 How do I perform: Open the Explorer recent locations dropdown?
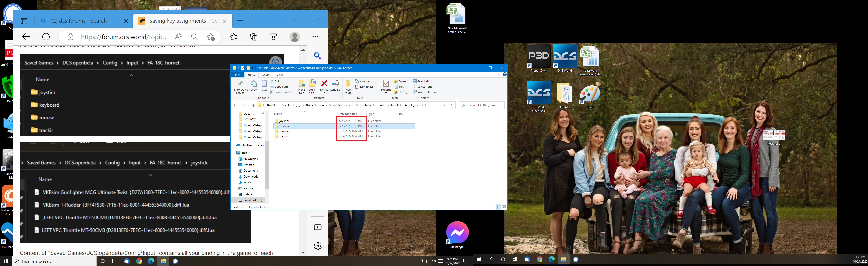pyautogui.click(x=248, y=105)
